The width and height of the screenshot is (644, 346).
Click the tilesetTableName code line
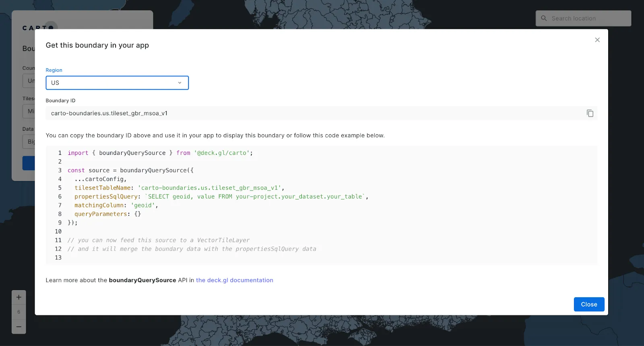(x=180, y=188)
